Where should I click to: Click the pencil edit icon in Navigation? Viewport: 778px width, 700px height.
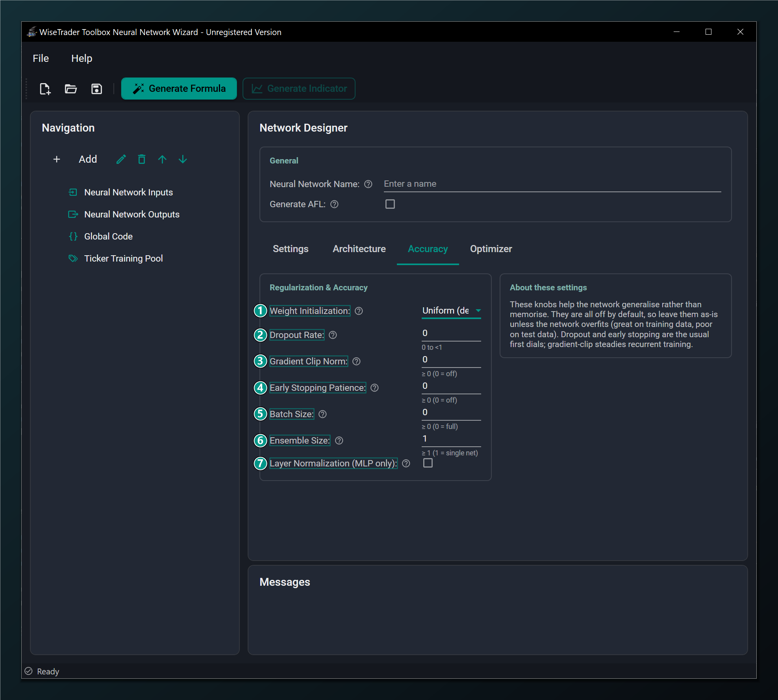[121, 159]
